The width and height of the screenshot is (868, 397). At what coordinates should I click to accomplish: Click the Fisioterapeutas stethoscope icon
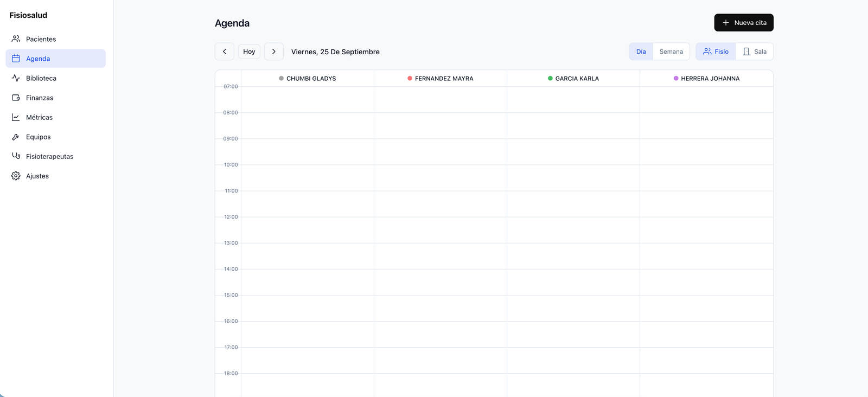(16, 156)
